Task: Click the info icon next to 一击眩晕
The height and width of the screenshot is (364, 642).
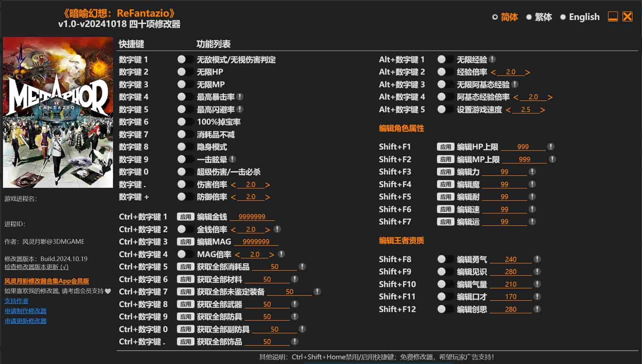Action: [x=233, y=159]
